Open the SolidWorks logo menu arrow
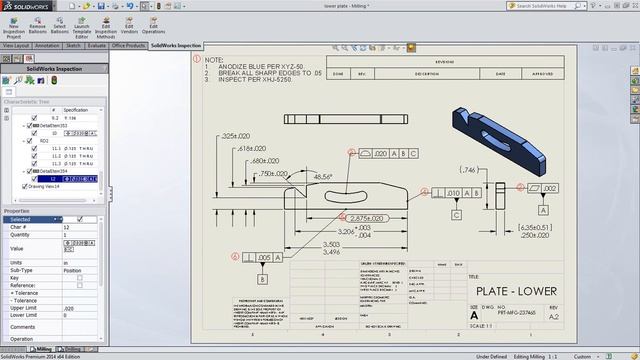Image resolution: width=640 pixels, height=360 pixels. pos(55,6)
